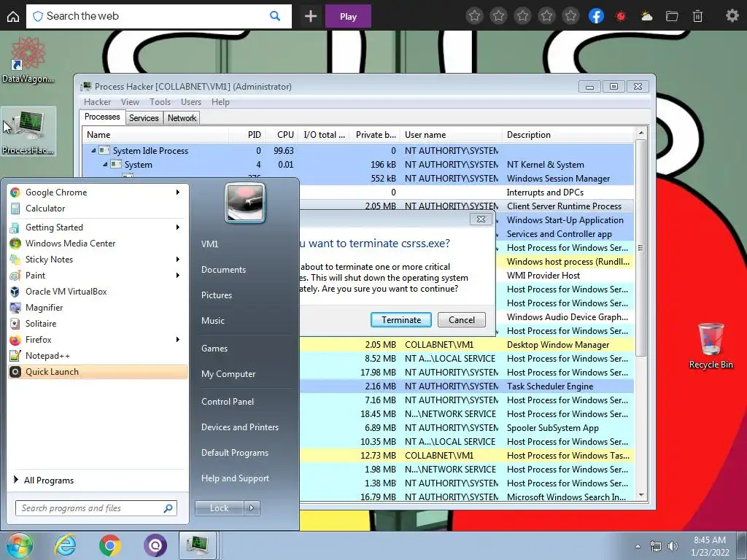Open the settings gear in the top bar
The width and height of the screenshot is (747, 560).
(732, 16)
